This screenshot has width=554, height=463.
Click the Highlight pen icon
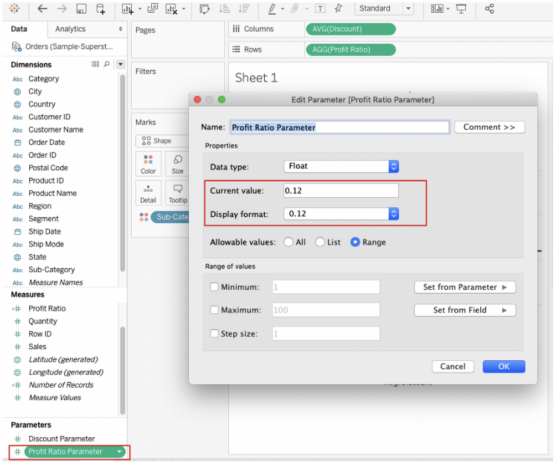272,9
